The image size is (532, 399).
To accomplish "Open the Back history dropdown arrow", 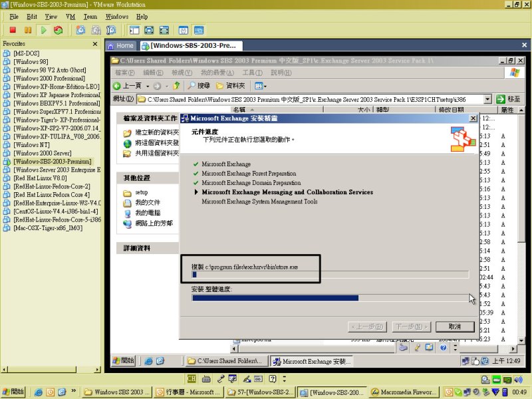I will coord(148,86).
